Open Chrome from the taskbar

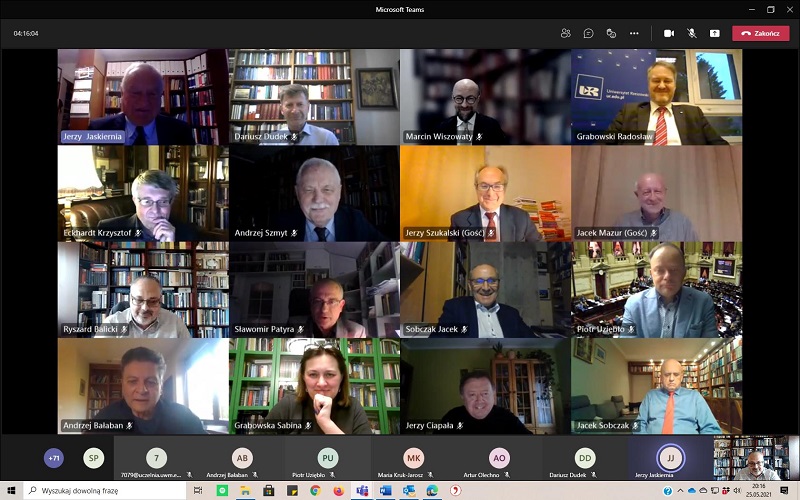tap(315, 491)
